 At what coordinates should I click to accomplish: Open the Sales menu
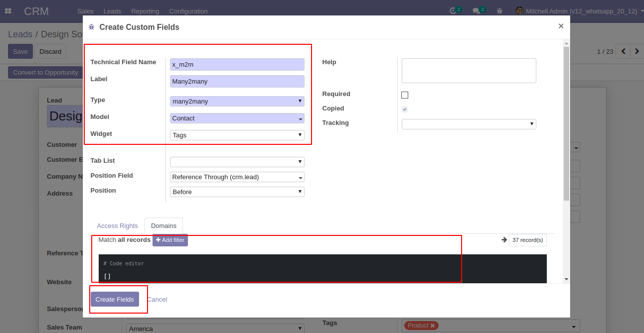pos(85,11)
